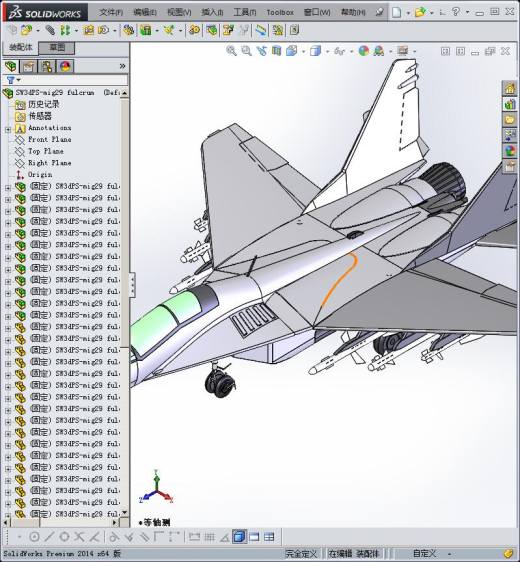Select the 装配体 toolbar tab
Viewport: 520px width, 562px height.
(21, 48)
